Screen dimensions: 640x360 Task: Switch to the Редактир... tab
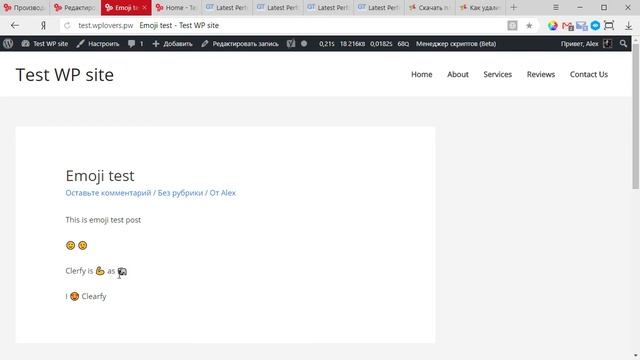tap(75, 8)
